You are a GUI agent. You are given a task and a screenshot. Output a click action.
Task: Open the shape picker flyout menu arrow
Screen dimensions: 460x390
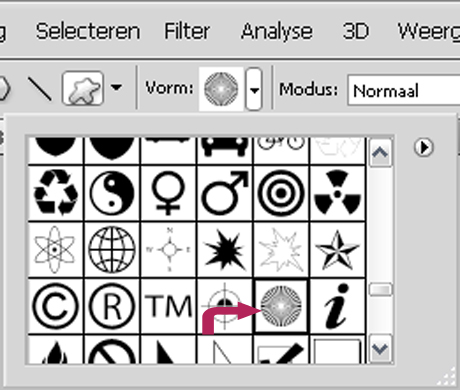(424, 147)
